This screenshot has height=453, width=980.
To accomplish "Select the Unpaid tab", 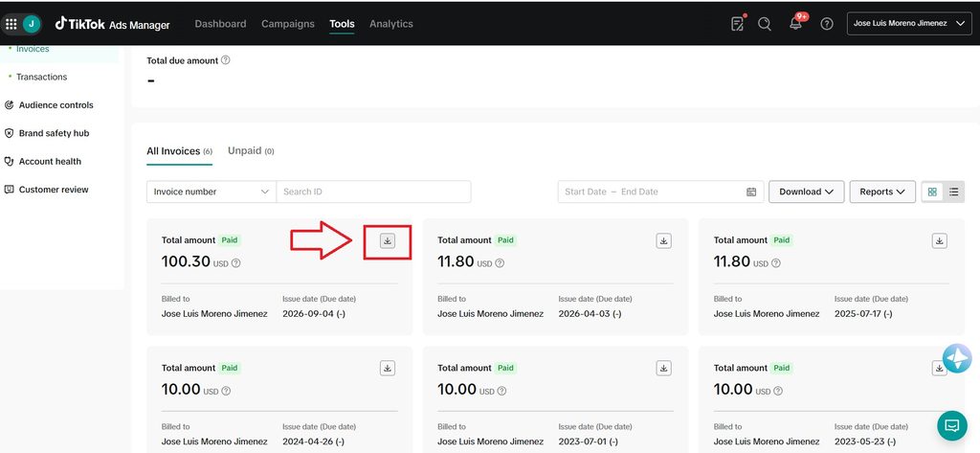I will [x=251, y=151].
